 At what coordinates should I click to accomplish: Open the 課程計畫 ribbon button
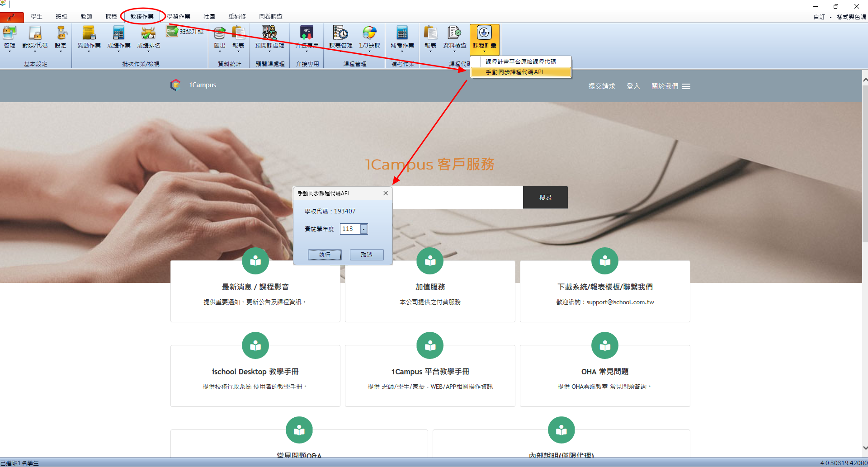click(x=485, y=39)
